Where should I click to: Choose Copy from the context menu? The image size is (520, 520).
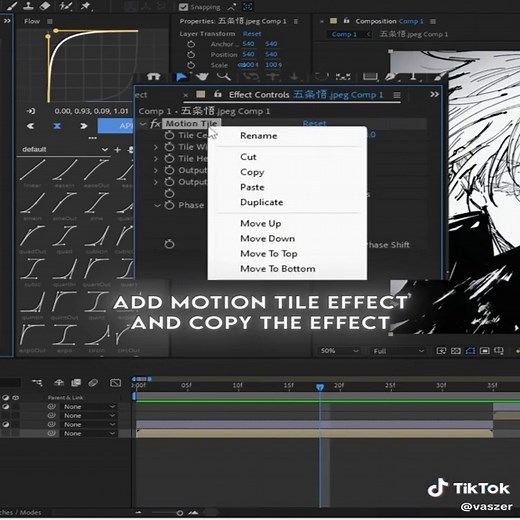pyautogui.click(x=252, y=172)
